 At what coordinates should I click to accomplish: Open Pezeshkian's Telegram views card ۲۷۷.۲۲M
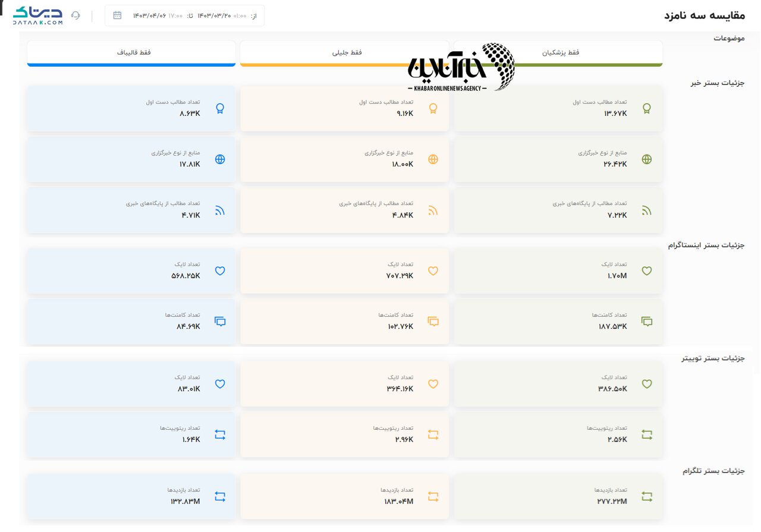(558, 496)
